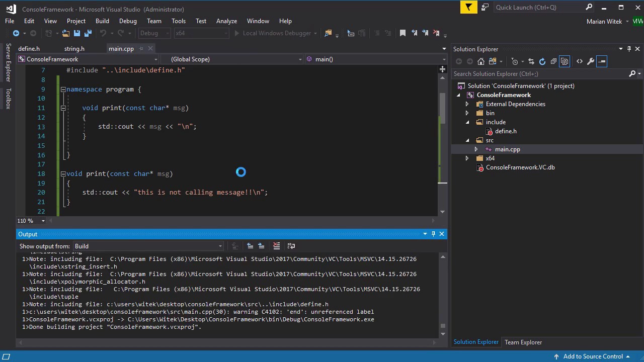
Task: Click the Open File folder icon
Action: click(65, 33)
